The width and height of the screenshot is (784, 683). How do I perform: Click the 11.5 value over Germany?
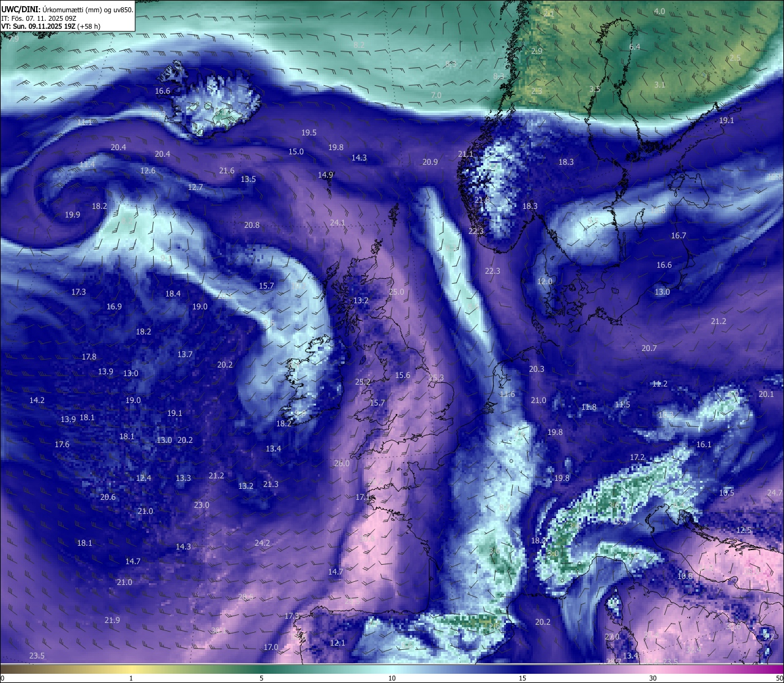[x=622, y=404]
